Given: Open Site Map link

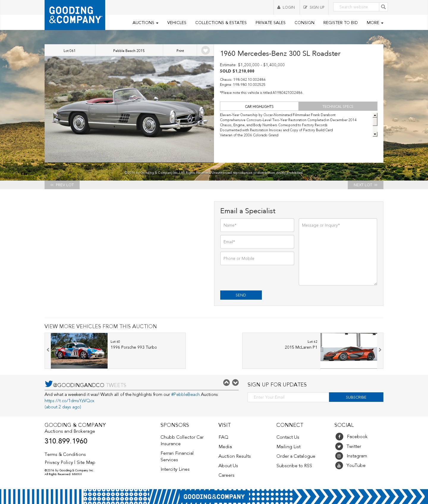Looking at the screenshot, I should click(86, 462).
